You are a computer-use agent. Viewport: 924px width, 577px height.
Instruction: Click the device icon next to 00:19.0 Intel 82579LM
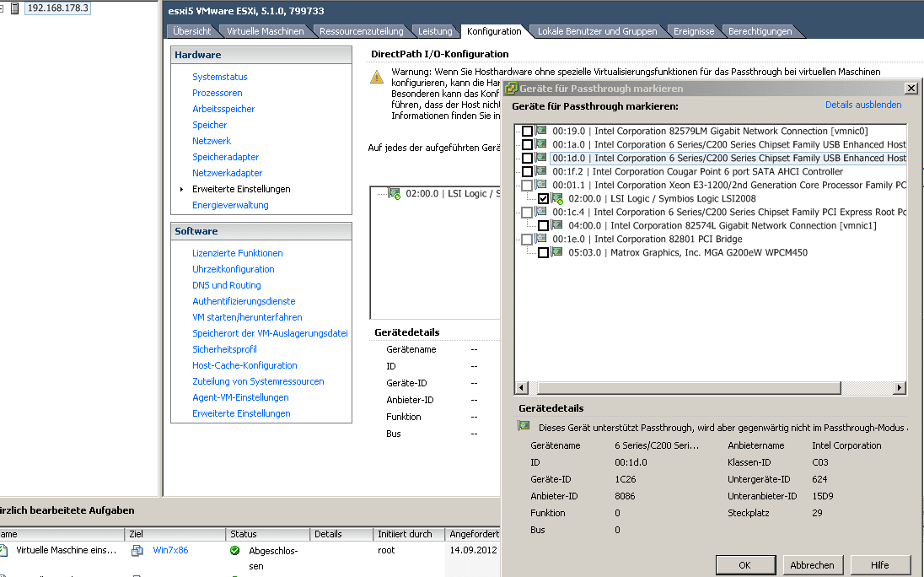pos(541,130)
